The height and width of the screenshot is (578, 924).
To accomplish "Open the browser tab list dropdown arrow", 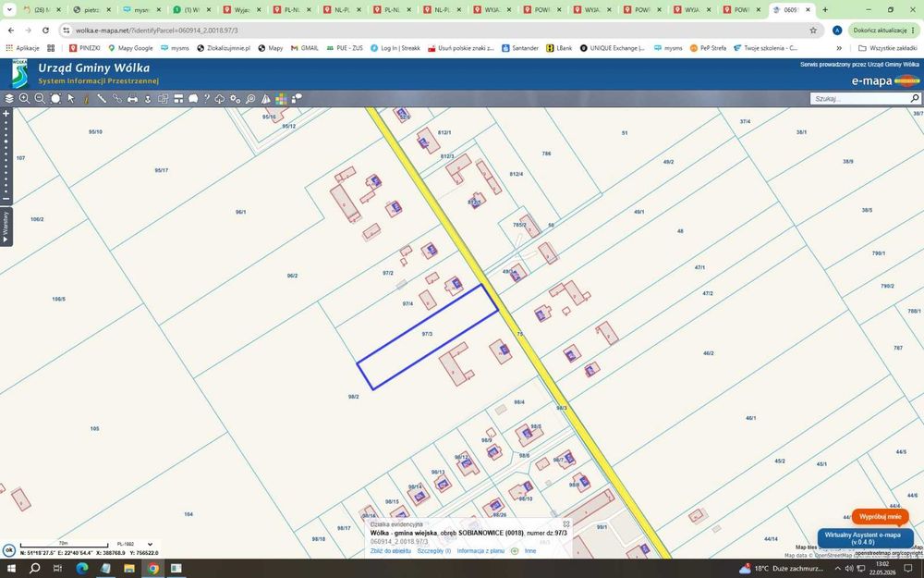I will tap(9, 9).
